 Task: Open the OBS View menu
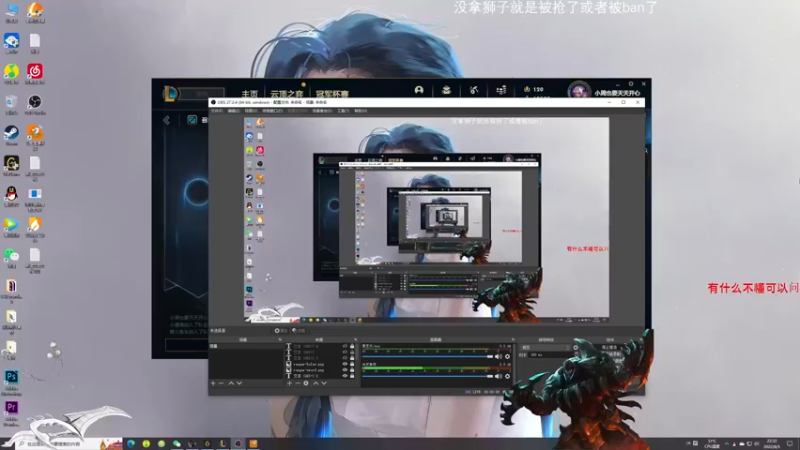251,111
